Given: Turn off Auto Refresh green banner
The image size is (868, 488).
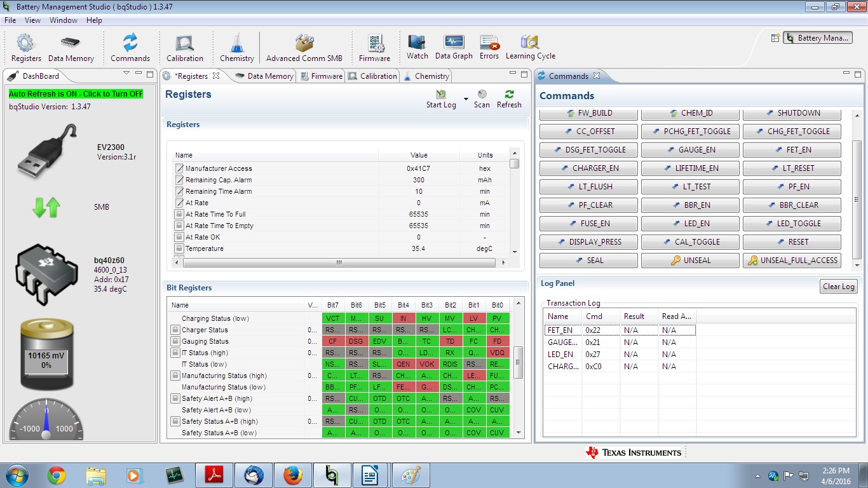Looking at the screenshot, I should click(76, 93).
